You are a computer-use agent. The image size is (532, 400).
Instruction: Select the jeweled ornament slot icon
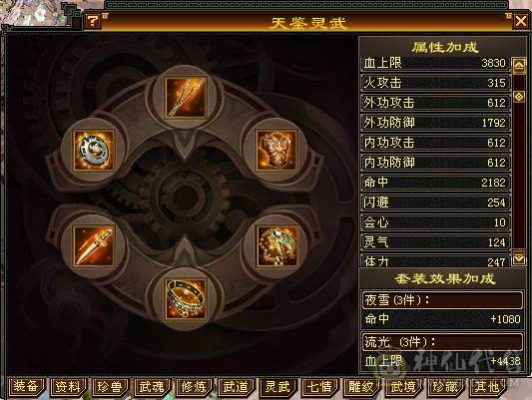pyautogui.click(x=276, y=246)
